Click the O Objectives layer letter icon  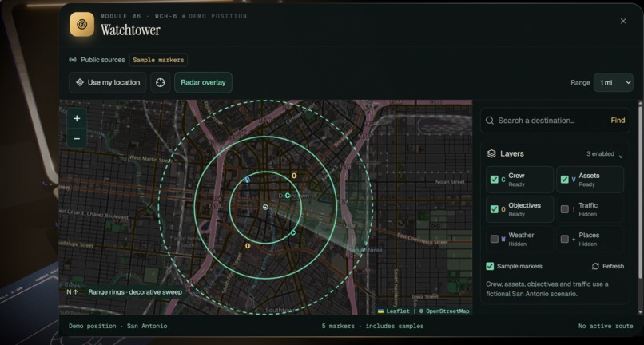503,209
